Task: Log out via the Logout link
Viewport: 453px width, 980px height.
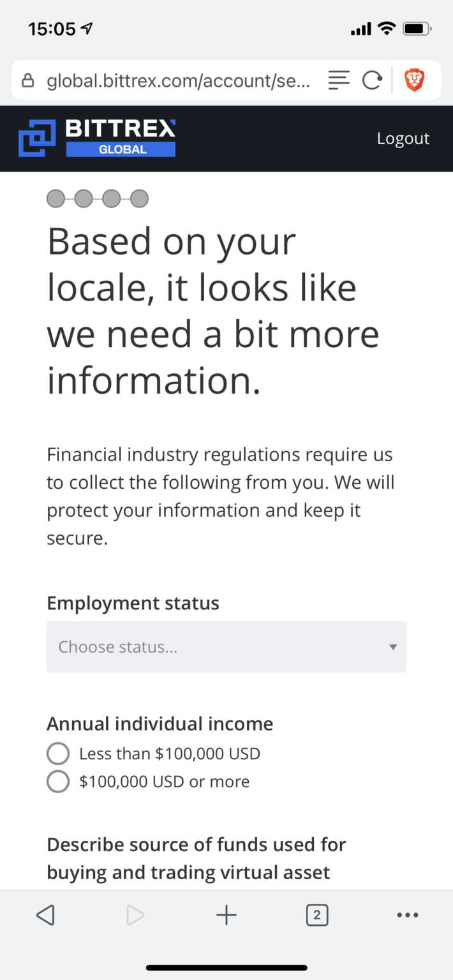Action: point(403,138)
